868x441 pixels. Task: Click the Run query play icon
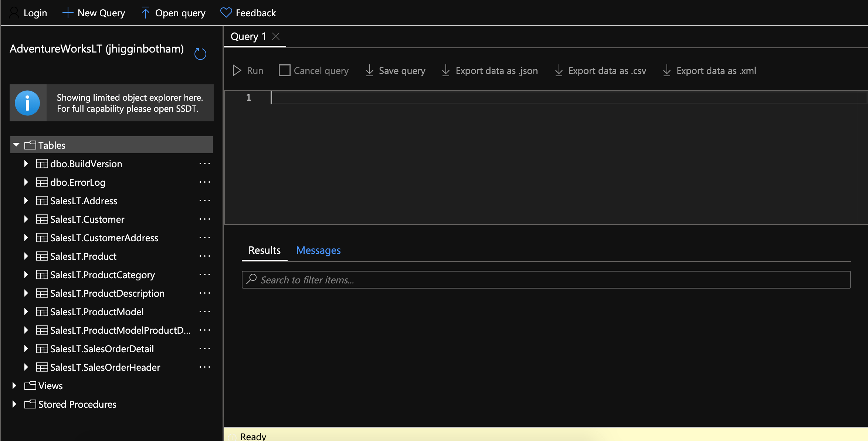[237, 71]
